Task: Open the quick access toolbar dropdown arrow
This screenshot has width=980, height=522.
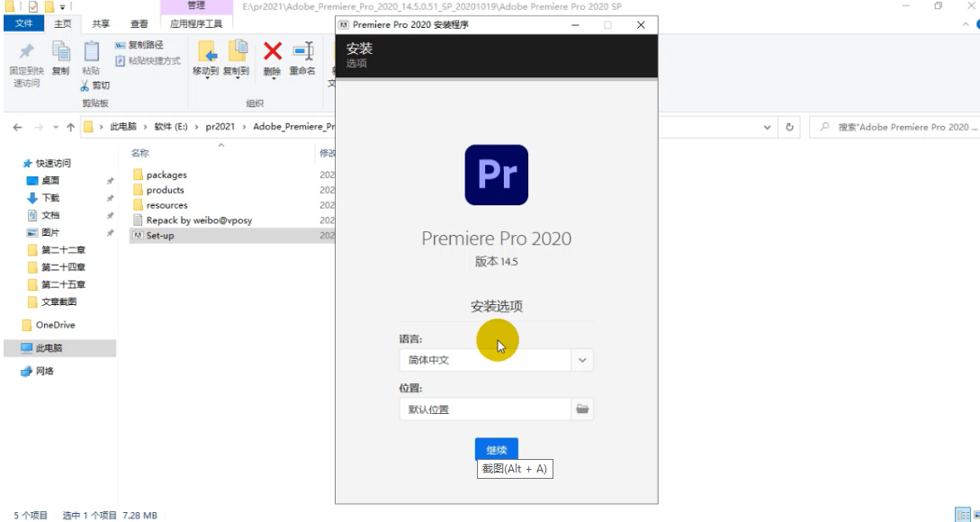Action: click(x=62, y=7)
